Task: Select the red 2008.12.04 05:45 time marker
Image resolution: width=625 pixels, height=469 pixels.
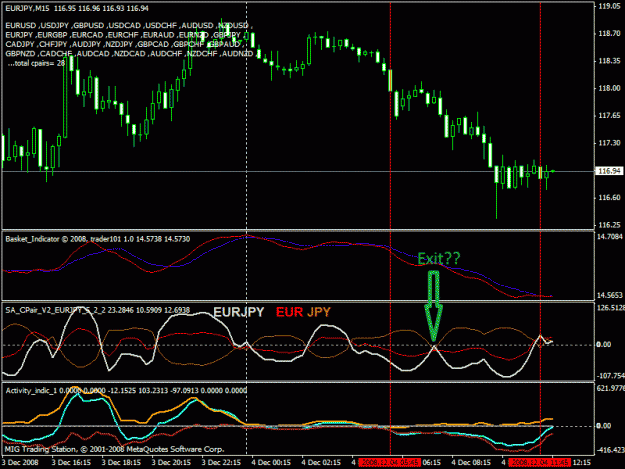Action: 389,463
